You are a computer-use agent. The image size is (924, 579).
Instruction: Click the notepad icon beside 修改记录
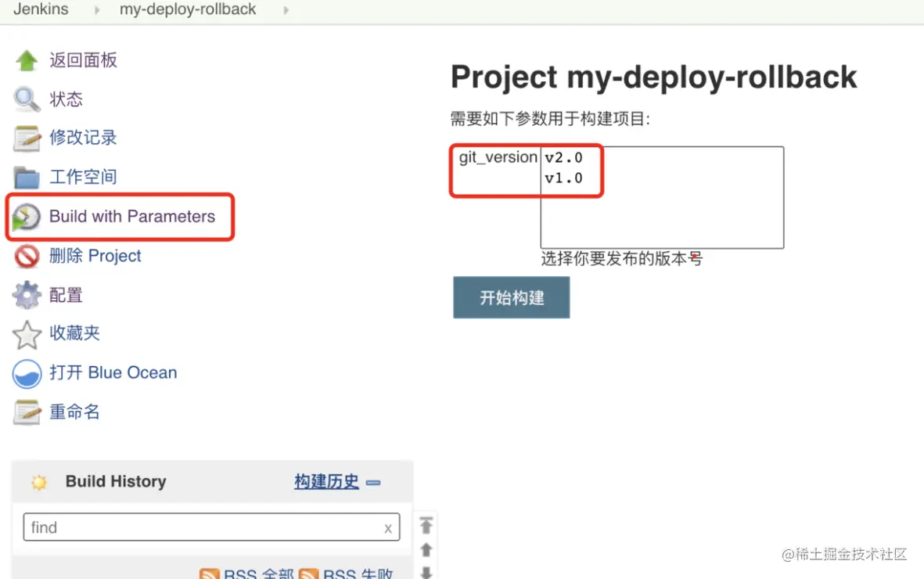point(27,138)
